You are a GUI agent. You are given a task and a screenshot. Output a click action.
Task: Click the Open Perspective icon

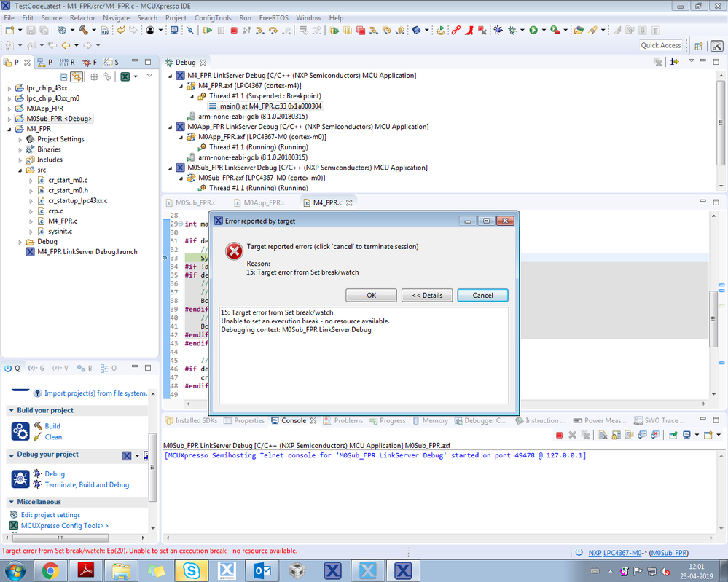[698, 45]
